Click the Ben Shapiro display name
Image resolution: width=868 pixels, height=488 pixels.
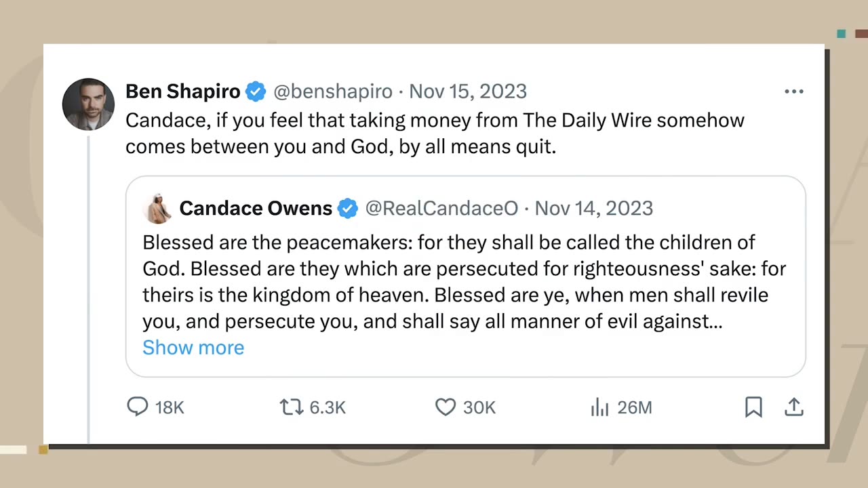click(183, 91)
